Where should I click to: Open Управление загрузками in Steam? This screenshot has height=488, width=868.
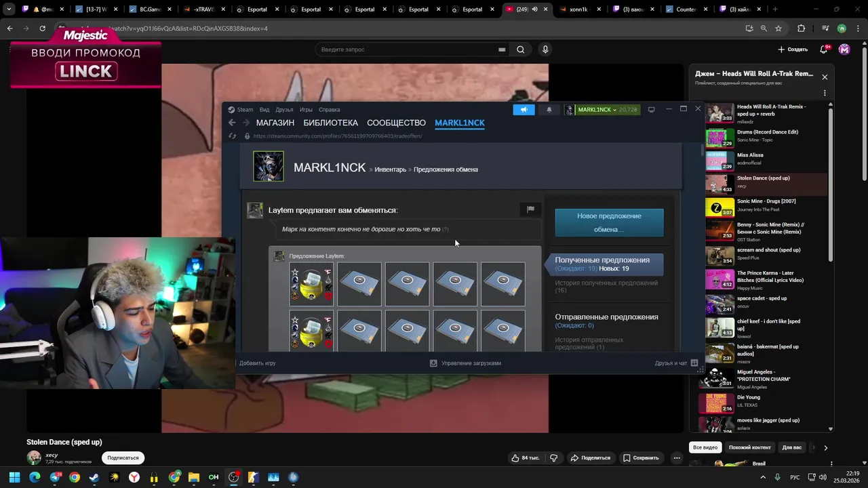(x=465, y=363)
